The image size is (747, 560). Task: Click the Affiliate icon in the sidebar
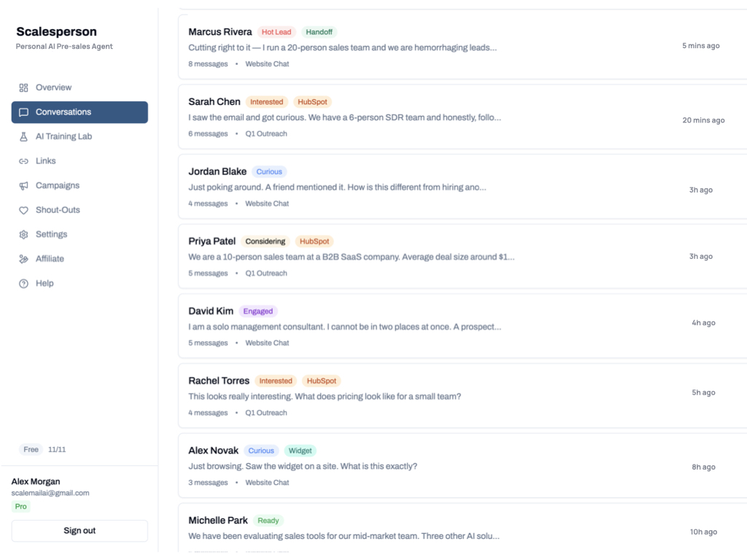pyautogui.click(x=24, y=258)
